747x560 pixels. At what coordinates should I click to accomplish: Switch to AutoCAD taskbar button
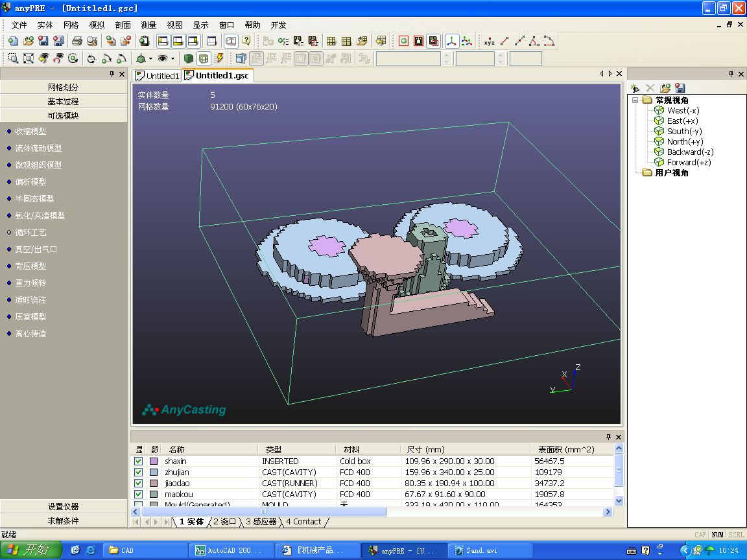tap(231, 550)
